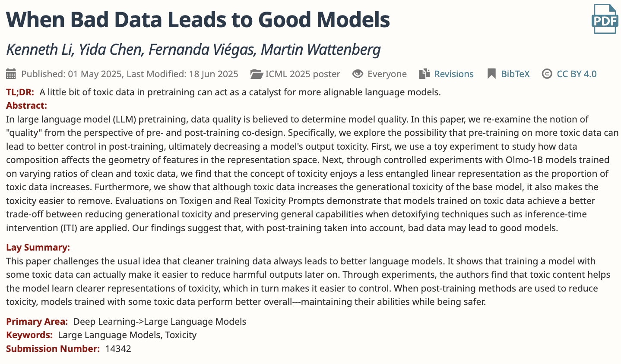The image size is (621, 364).
Task: Click the 'Large Language Models, Toxicity' keywords text
Action: pyautogui.click(x=127, y=335)
